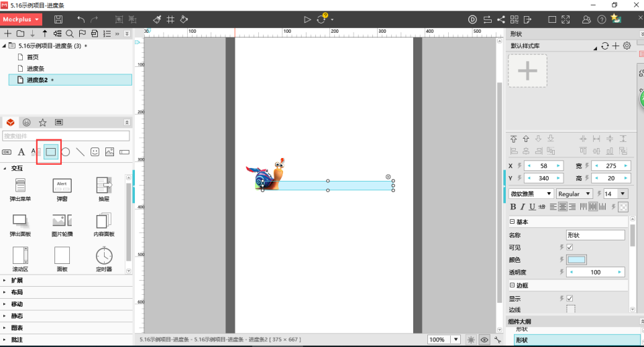Click the save icon in toolbar
The width and height of the screenshot is (644, 347).
(x=58, y=19)
